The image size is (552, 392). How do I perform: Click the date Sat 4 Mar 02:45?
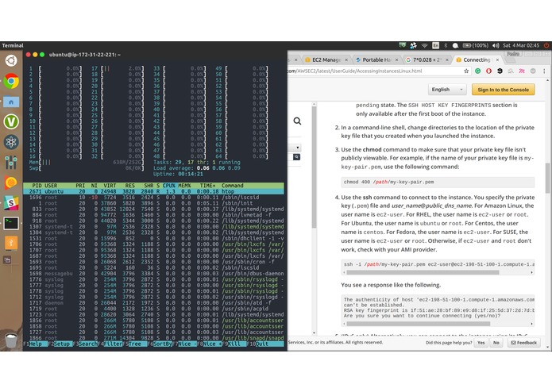pos(521,45)
